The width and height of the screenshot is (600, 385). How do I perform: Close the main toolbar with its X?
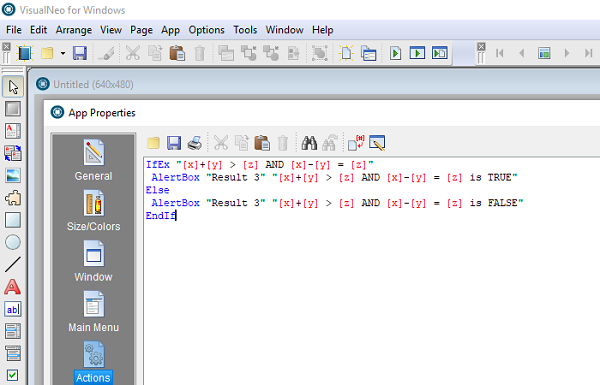pyautogui.click(x=6, y=47)
